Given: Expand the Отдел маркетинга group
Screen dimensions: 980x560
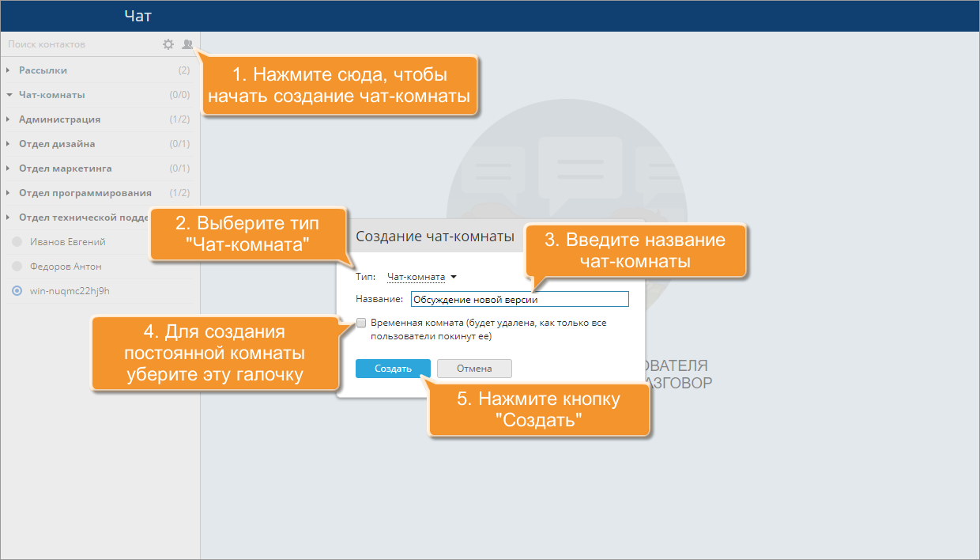Looking at the screenshot, I should coord(65,168).
